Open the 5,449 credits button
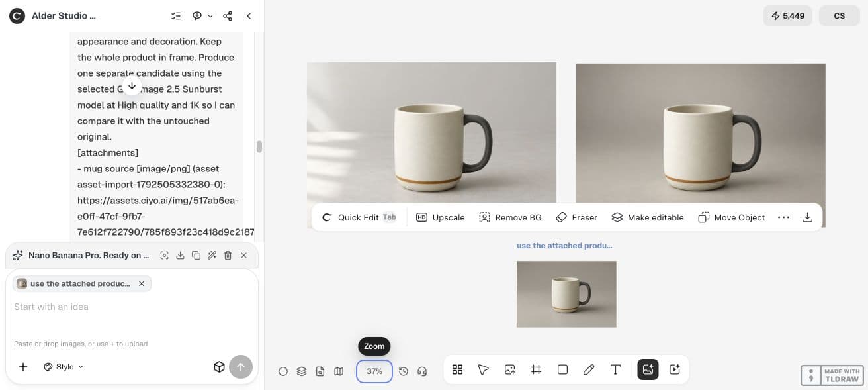The height and width of the screenshot is (390, 868). click(787, 16)
